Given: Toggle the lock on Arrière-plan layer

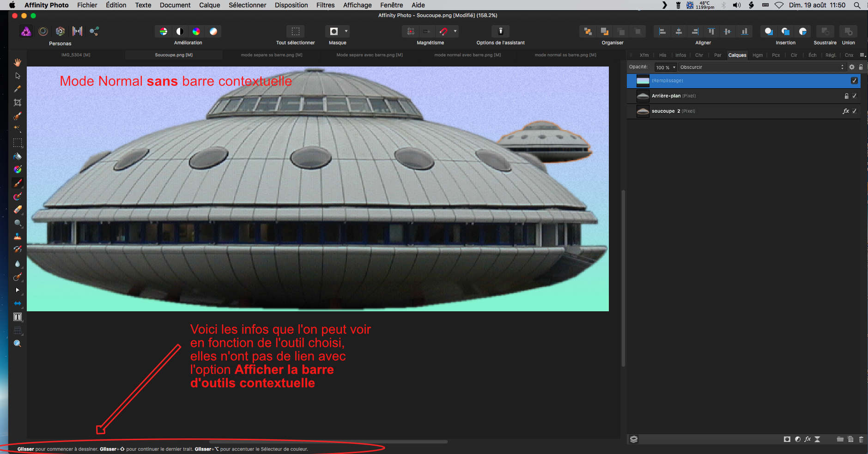Looking at the screenshot, I should (846, 96).
